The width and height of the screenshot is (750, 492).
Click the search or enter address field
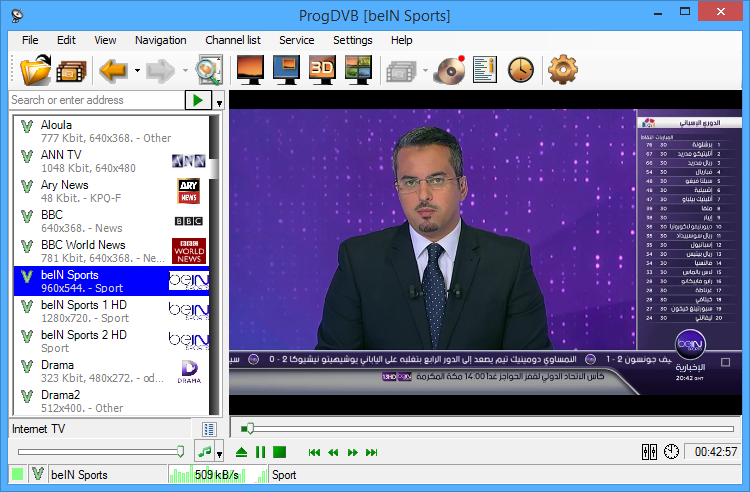97,100
